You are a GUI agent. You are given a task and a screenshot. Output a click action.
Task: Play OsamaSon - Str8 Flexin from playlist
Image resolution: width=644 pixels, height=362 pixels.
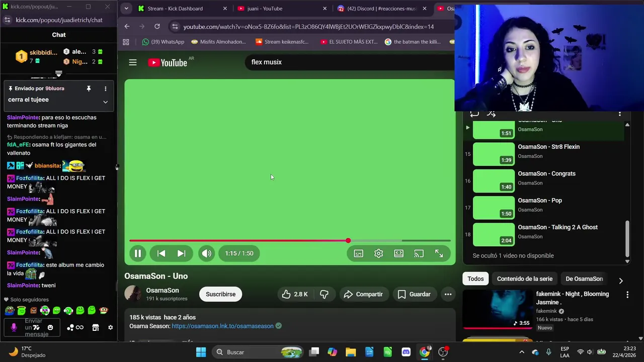tap(543, 154)
